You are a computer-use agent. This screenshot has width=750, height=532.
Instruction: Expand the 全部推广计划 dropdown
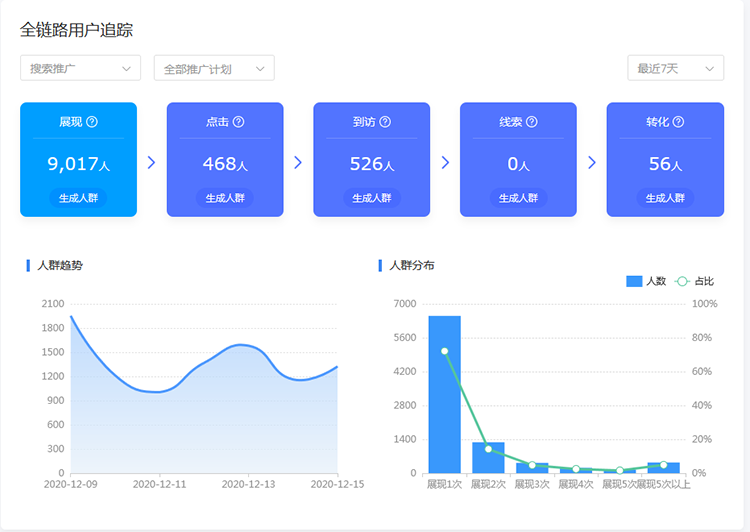pyautogui.click(x=214, y=69)
